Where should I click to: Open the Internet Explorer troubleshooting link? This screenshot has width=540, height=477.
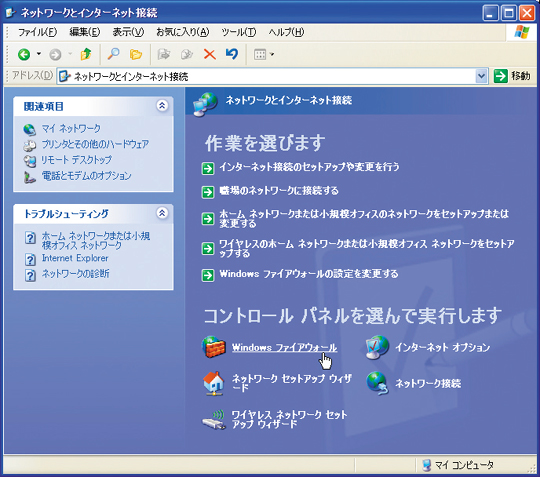[75, 258]
